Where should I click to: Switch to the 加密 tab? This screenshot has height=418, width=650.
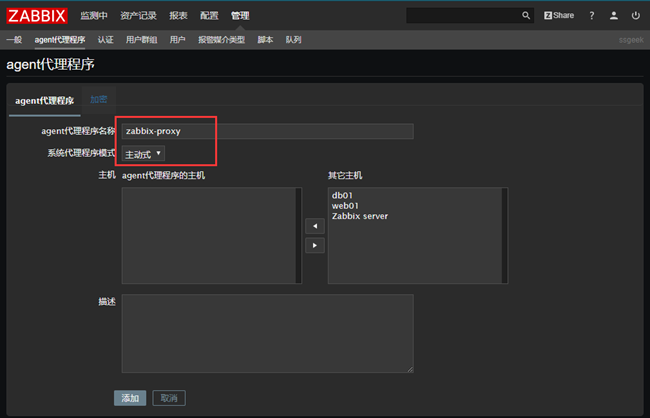point(99,100)
